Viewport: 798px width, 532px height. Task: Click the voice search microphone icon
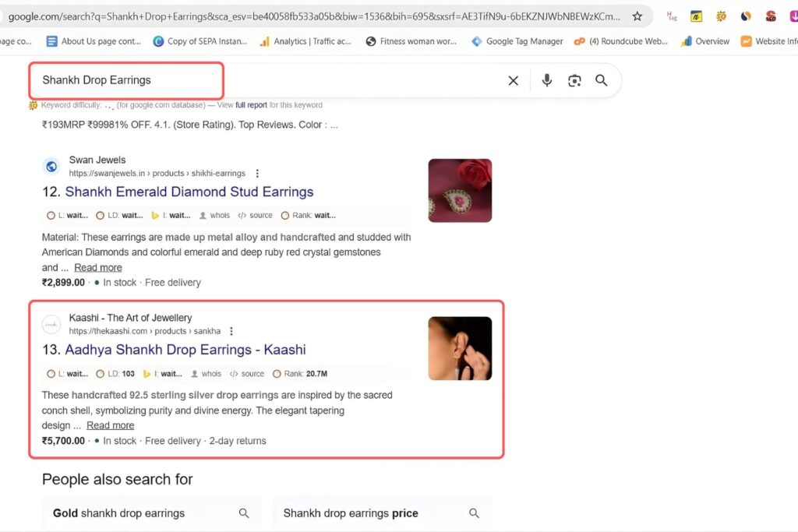coord(547,80)
